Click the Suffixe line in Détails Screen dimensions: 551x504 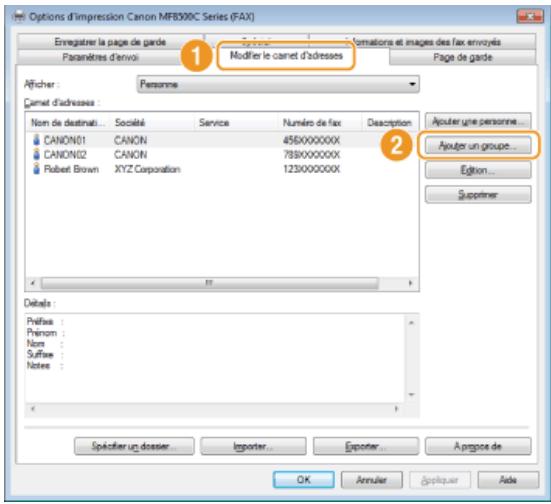tap(45, 354)
